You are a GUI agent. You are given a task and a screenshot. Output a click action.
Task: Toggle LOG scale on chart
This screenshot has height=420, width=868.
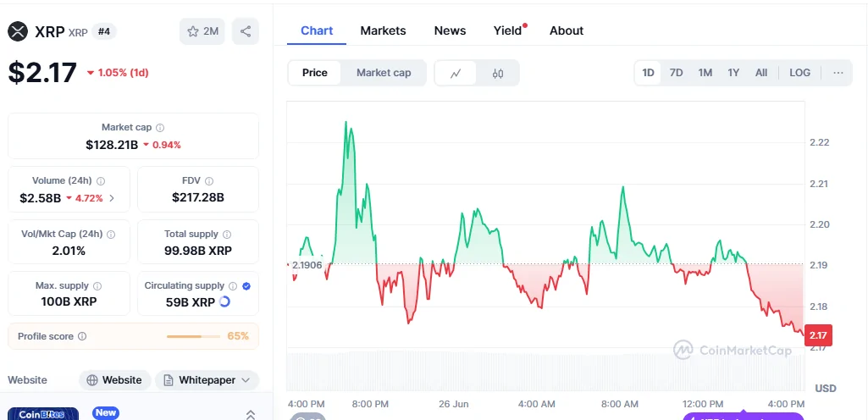point(800,73)
